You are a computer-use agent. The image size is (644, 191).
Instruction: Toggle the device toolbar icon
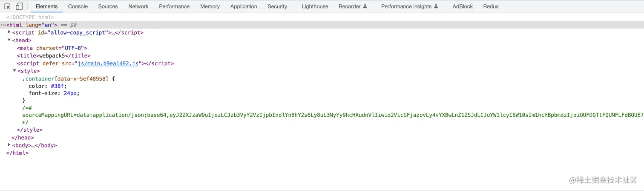[19, 6]
